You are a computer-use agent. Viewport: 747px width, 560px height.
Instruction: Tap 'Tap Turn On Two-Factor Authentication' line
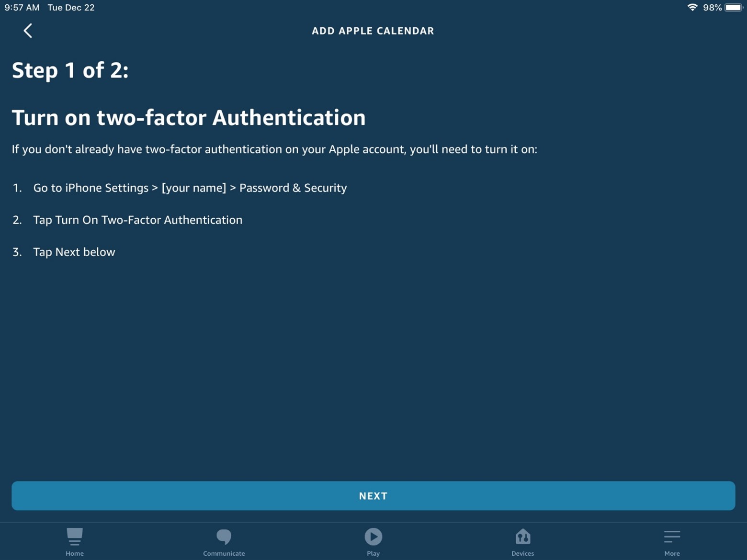138,220
